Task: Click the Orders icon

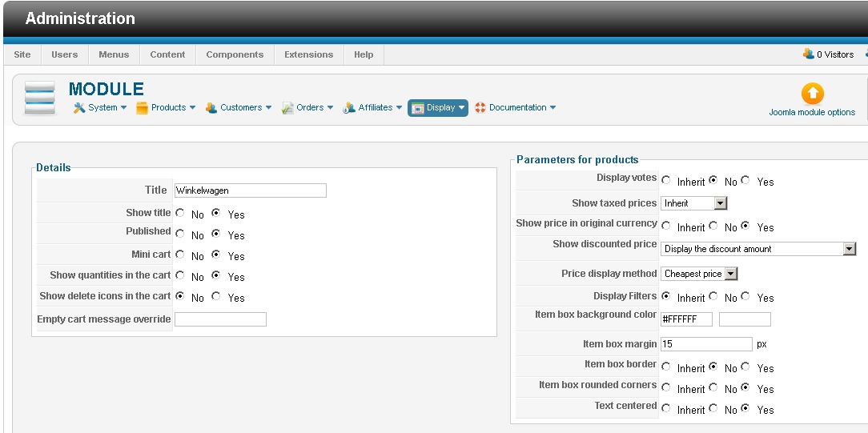Action: point(288,108)
